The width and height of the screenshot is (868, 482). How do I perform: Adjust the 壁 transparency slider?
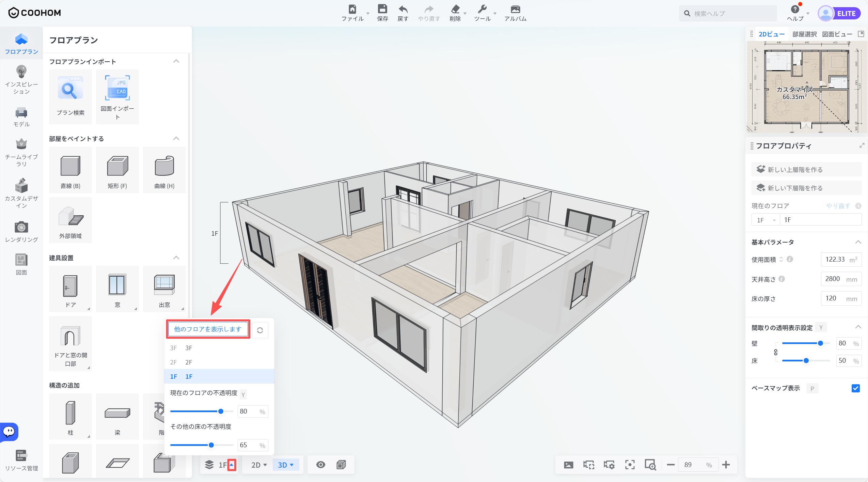(x=820, y=343)
